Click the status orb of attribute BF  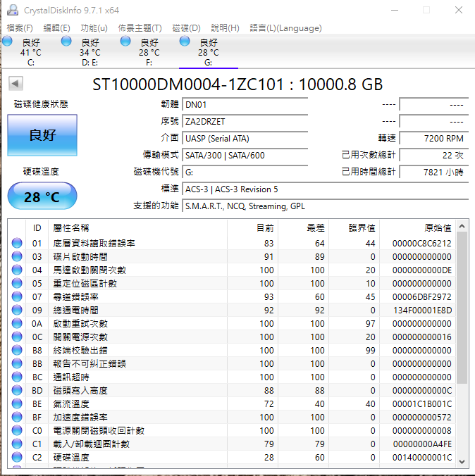tap(17, 417)
